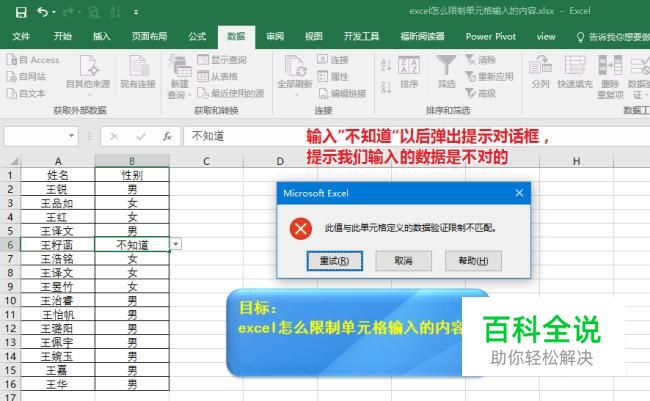Click the 帮助(H) button in dialog
Image resolution: width=650 pixels, height=401 pixels.
point(473,261)
